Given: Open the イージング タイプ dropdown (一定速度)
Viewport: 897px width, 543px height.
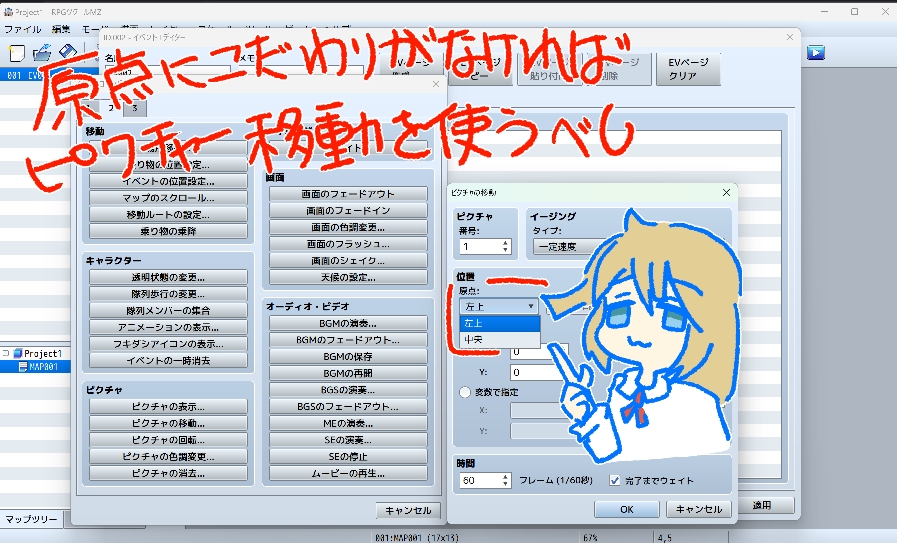Looking at the screenshot, I should tap(566, 247).
